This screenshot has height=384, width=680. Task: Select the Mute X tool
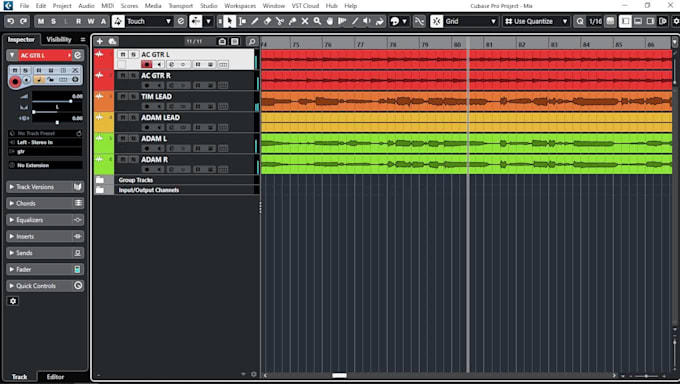click(x=305, y=21)
